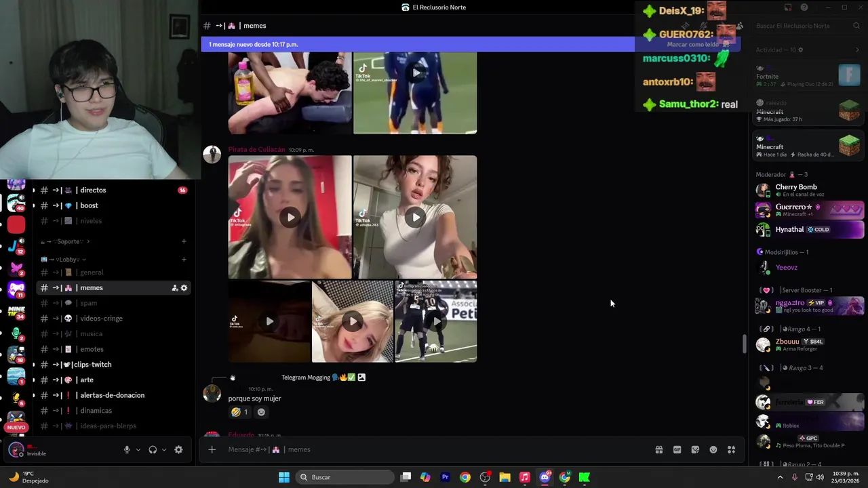
Task: Open headphones output options arrow
Action: [163, 449]
